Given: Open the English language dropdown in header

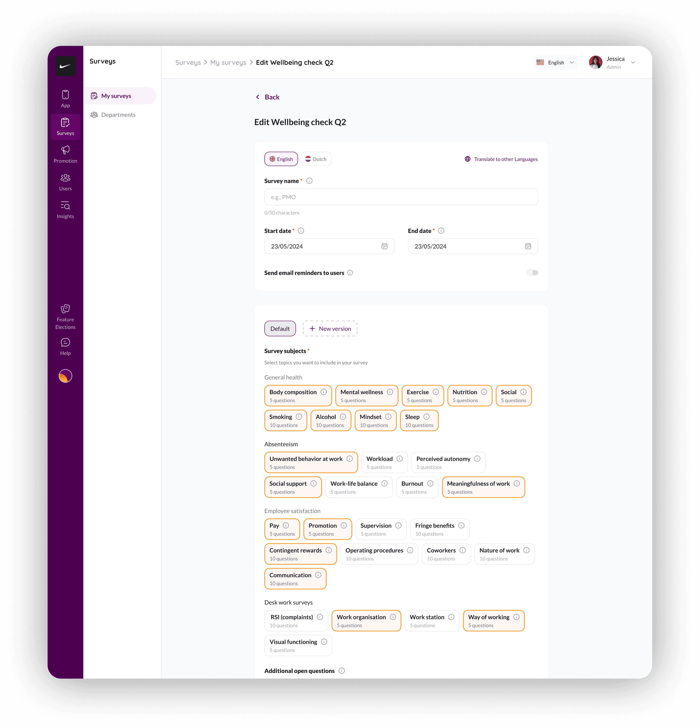Looking at the screenshot, I should (x=555, y=62).
